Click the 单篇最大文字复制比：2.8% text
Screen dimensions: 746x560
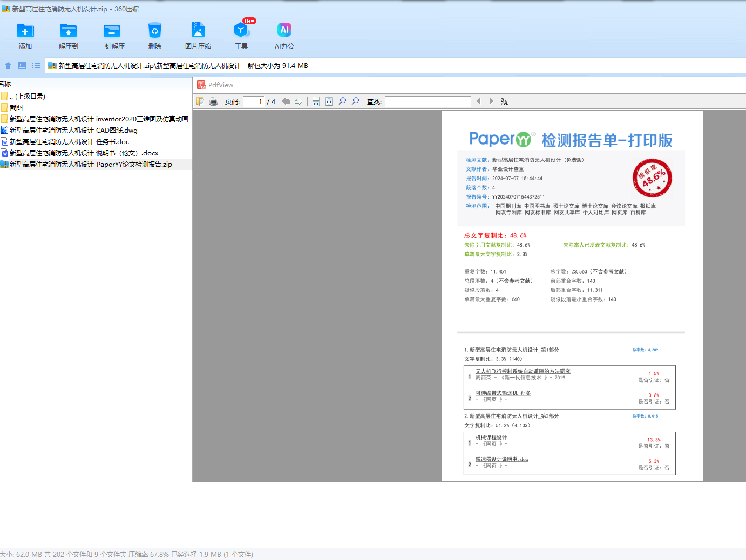[496, 254]
